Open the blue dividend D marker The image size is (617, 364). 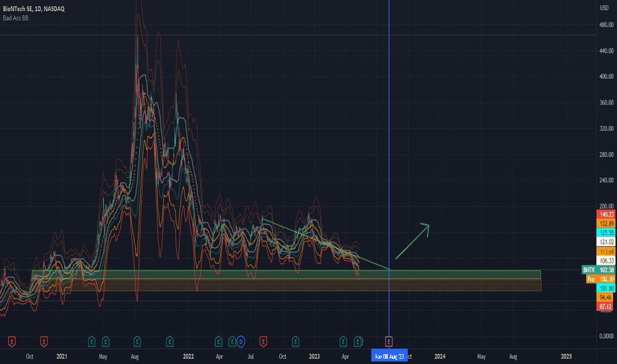[240, 341]
